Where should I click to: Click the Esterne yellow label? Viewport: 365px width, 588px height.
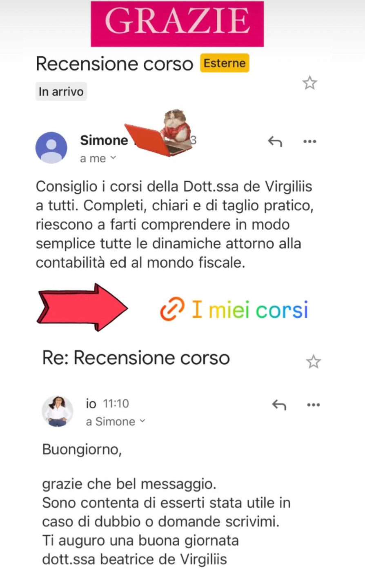pos(225,63)
